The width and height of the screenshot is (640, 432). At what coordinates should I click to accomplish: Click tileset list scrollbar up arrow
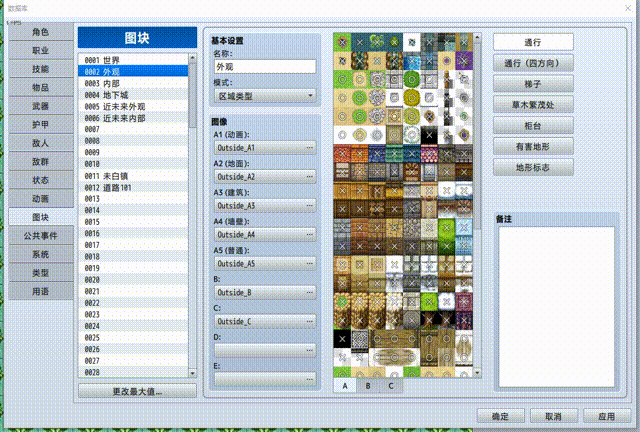(192, 58)
